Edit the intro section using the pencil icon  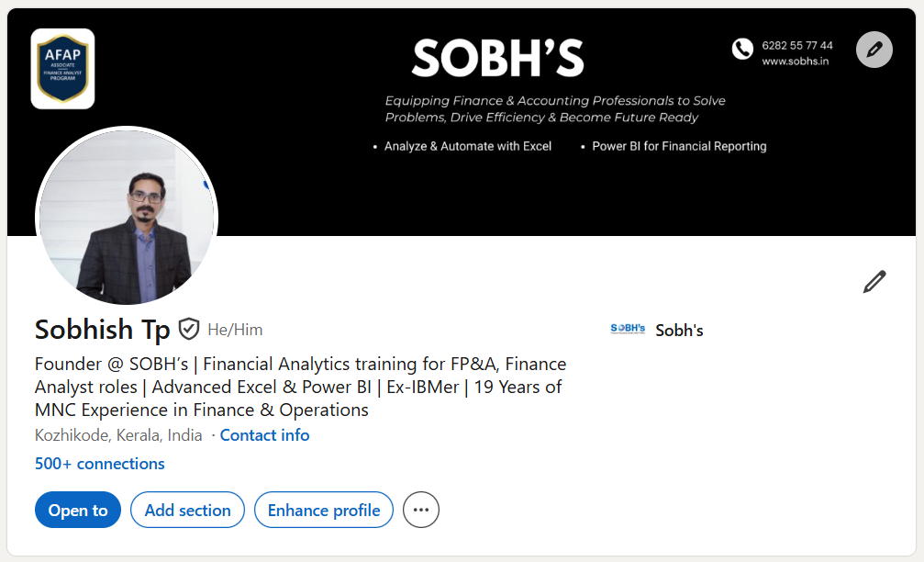click(x=874, y=282)
